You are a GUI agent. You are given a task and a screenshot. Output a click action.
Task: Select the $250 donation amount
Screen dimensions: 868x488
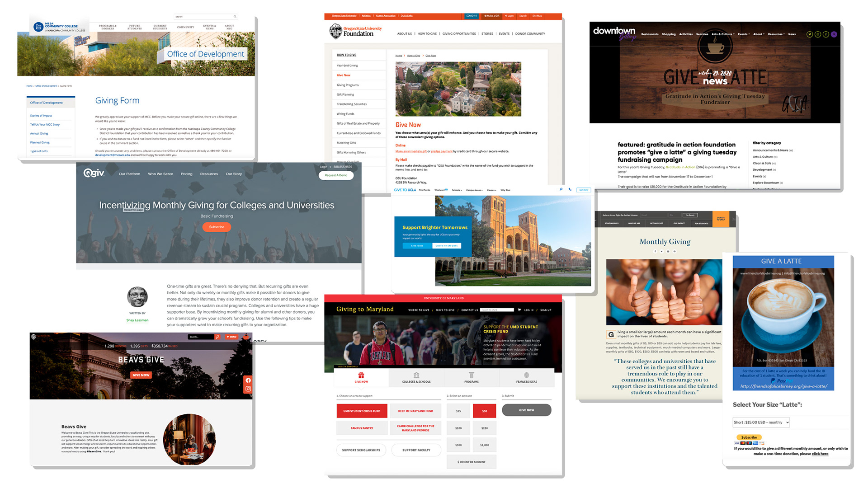pos(485,428)
